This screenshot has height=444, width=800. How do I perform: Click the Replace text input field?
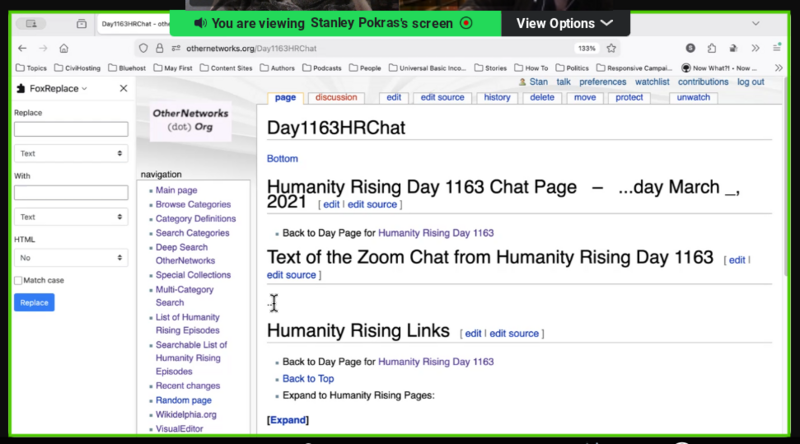[71, 129]
